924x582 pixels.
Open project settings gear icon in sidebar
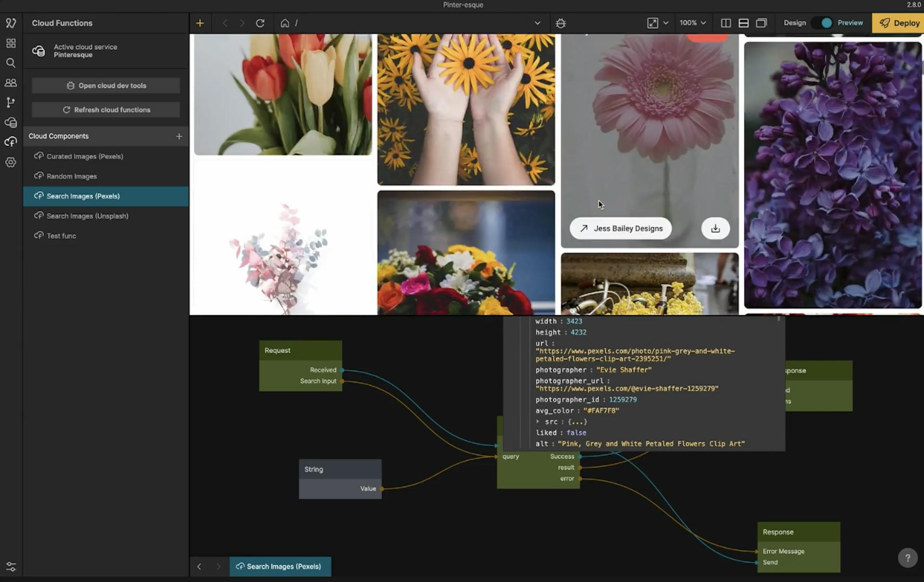pos(11,162)
